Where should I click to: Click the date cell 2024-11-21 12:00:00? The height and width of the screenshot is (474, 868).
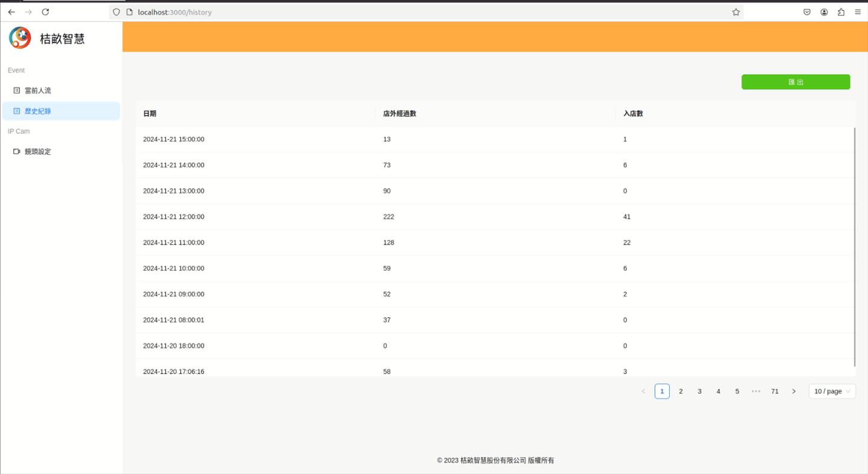[x=174, y=217]
